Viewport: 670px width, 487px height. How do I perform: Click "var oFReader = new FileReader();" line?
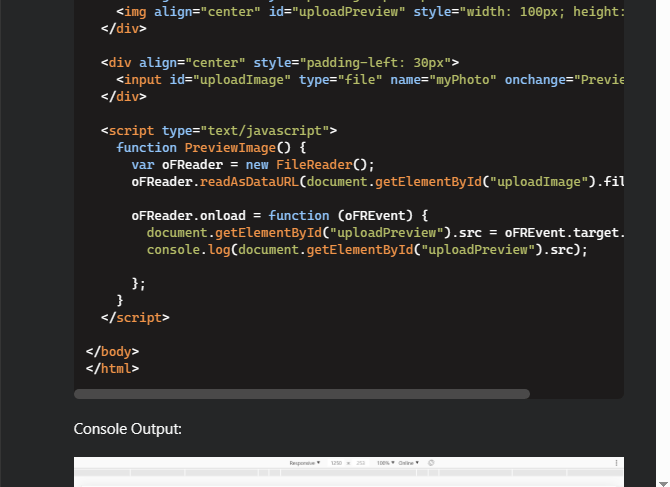253,165
